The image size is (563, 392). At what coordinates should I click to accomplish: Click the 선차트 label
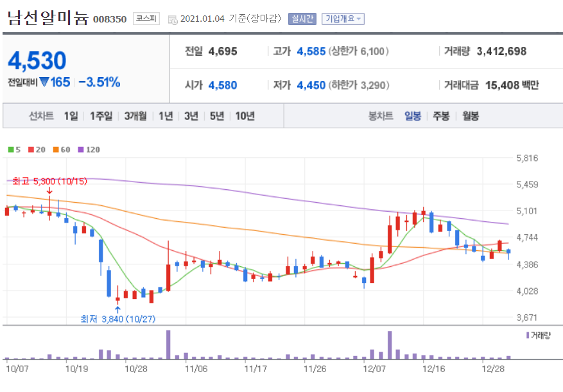[41, 116]
